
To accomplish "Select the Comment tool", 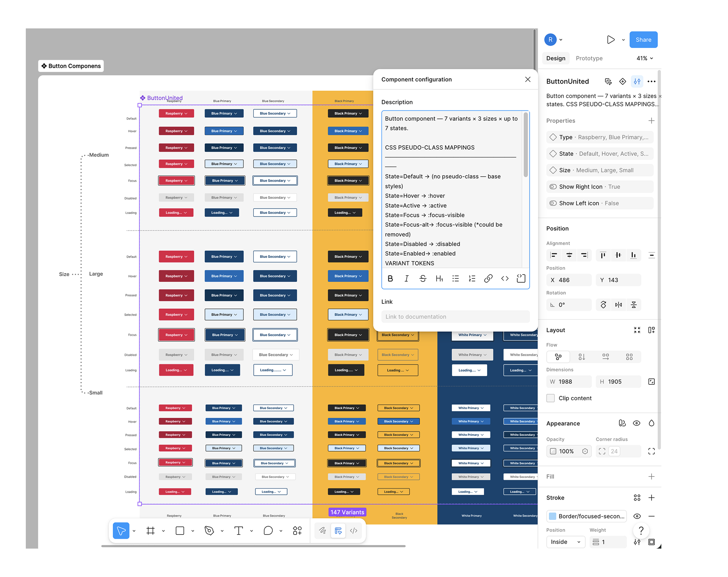I will pos(268,531).
